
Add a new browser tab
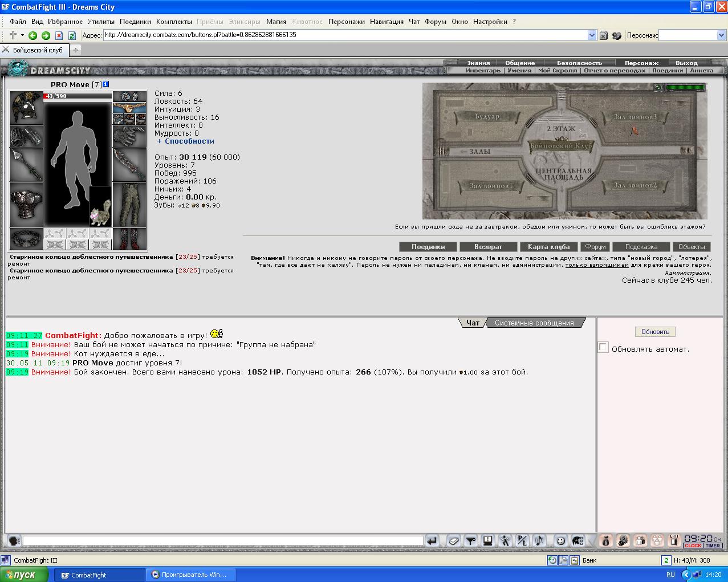[75, 50]
